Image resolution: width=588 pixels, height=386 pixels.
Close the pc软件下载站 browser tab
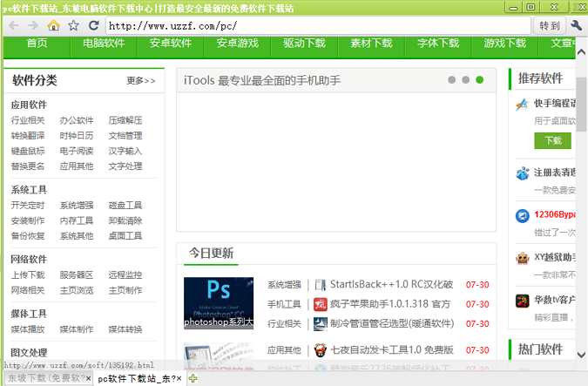point(179,378)
